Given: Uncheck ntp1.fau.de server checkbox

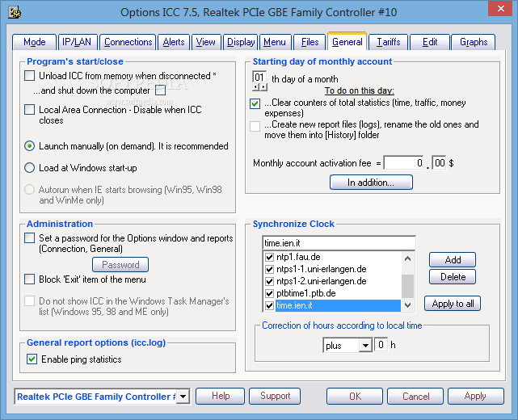Looking at the screenshot, I should [x=270, y=257].
